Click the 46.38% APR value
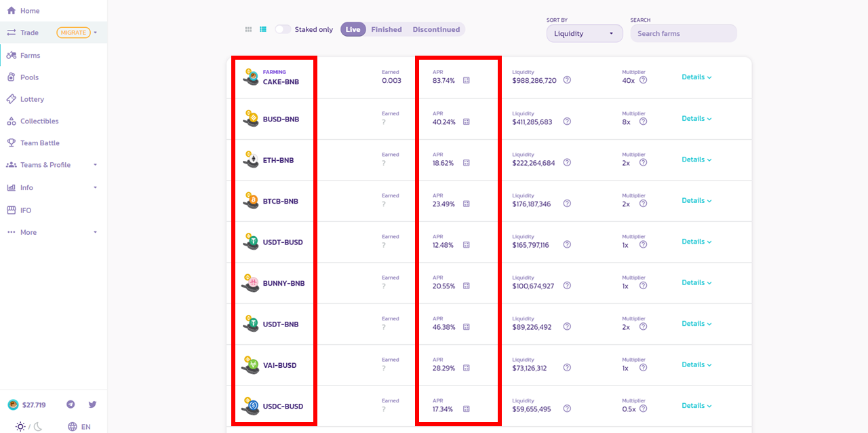Viewport: 868px width, 433px height. coord(444,327)
